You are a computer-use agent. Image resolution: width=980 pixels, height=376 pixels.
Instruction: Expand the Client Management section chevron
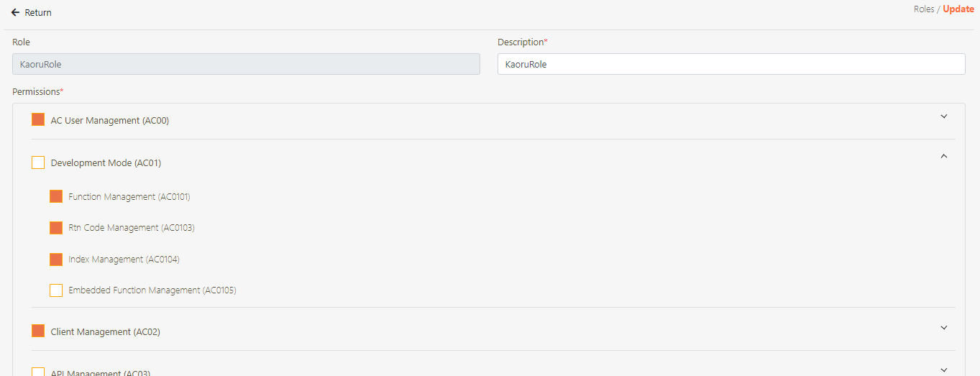point(944,328)
